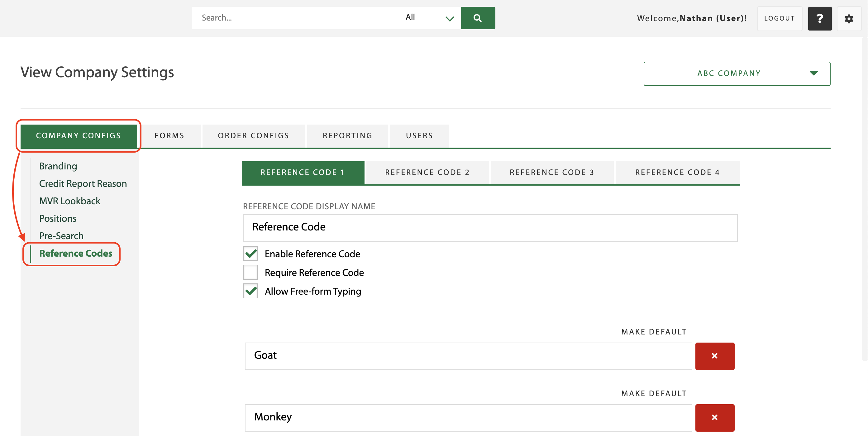Screen dimensions: 868x436
Task: Open the All search category dropdown
Action: (x=428, y=18)
